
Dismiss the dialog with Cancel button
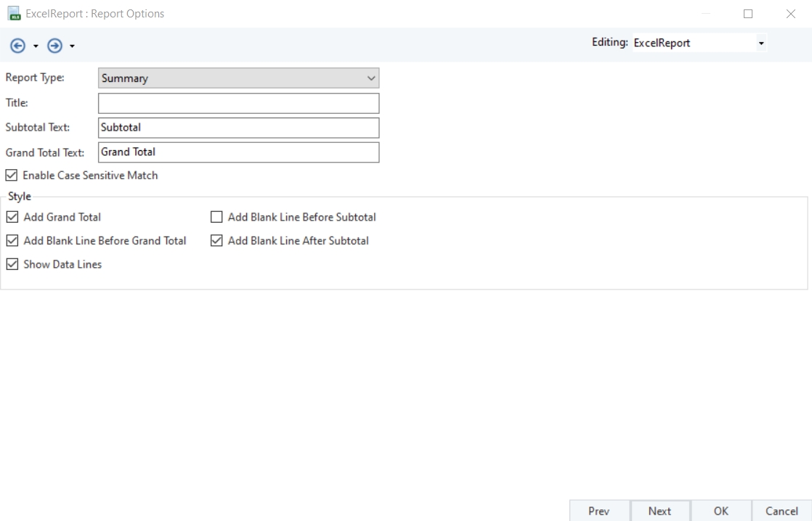click(x=781, y=511)
